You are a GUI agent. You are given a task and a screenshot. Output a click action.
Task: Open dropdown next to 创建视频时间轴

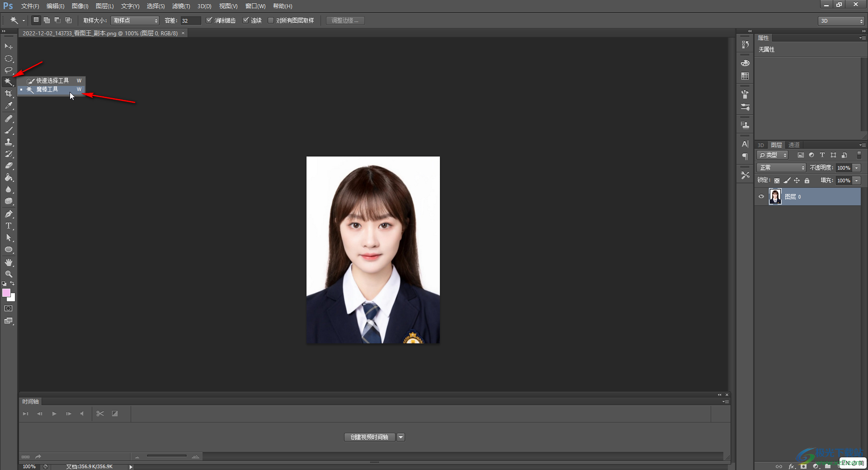(x=401, y=437)
